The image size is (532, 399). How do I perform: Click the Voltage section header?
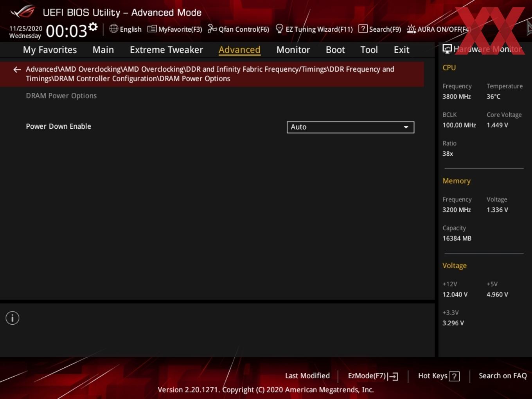point(455,266)
